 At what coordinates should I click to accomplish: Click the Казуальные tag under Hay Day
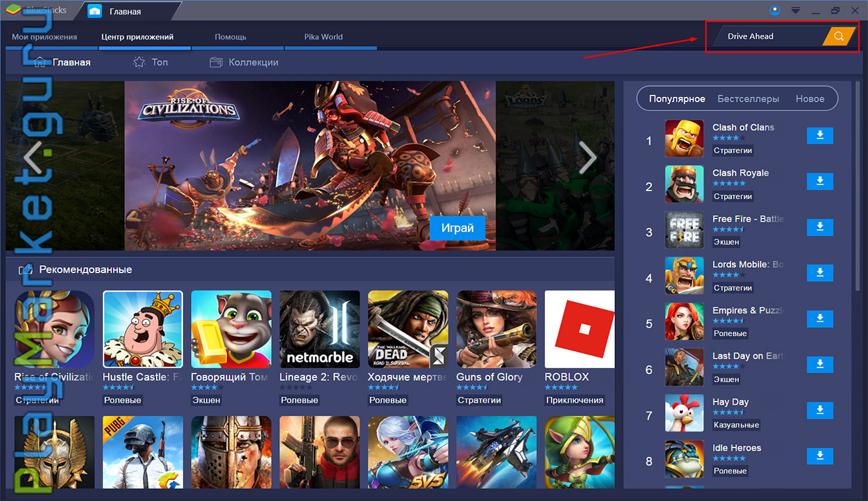pyautogui.click(x=736, y=425)
